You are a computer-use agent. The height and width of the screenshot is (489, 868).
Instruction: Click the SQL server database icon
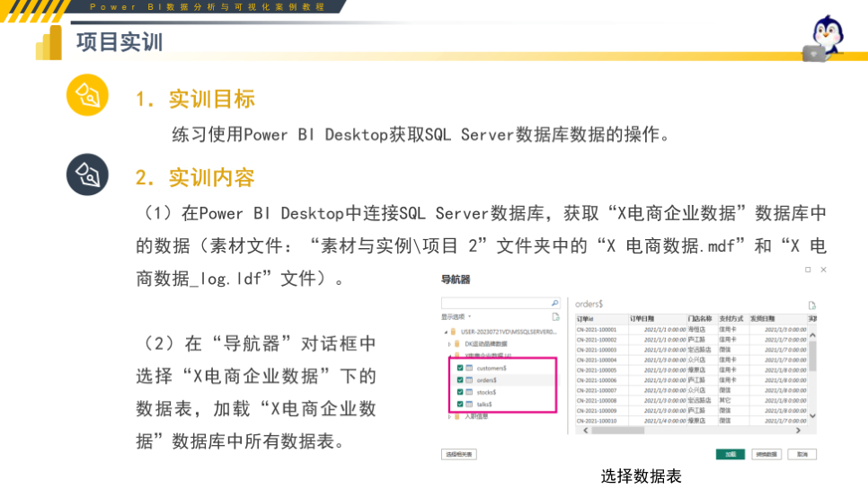[x=454, y=332]
